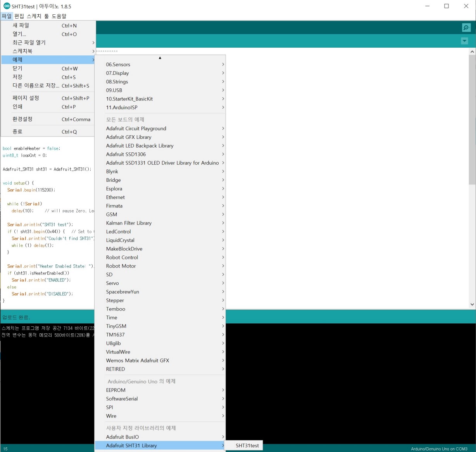The width and height of the screenshot is (476, 452).
Task: Open Adafruit GFX Library examples
Action: [x=160, y=137]
